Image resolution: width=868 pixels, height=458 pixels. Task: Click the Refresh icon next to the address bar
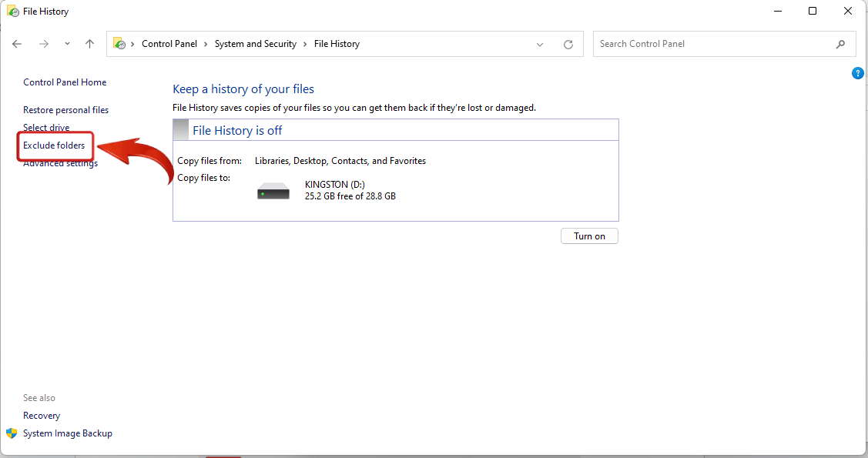point(568,44)
